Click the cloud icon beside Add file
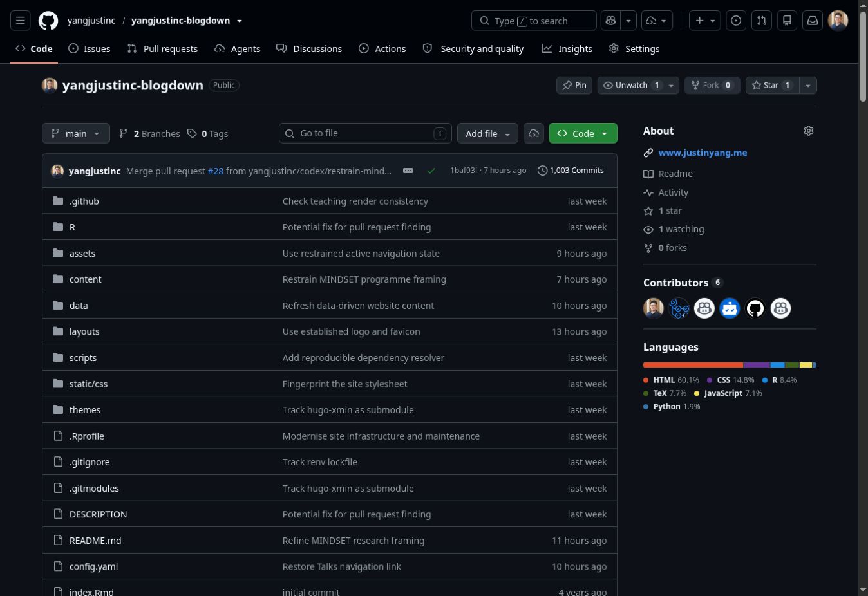This screenshot has height=596, width=868. [x=534, y=133]
